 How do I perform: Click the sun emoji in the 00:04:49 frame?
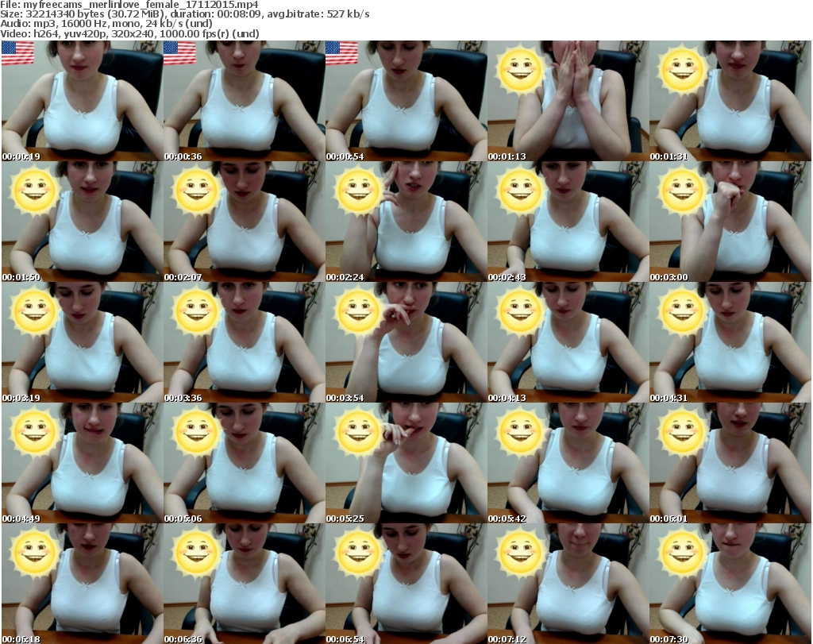34,433
